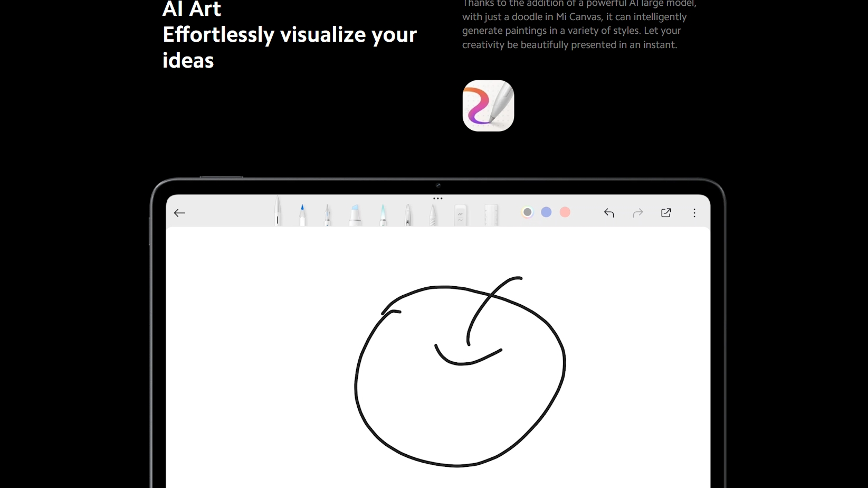Select the ruler tool
Screen dimensions: 868x488
click(491, 215)
